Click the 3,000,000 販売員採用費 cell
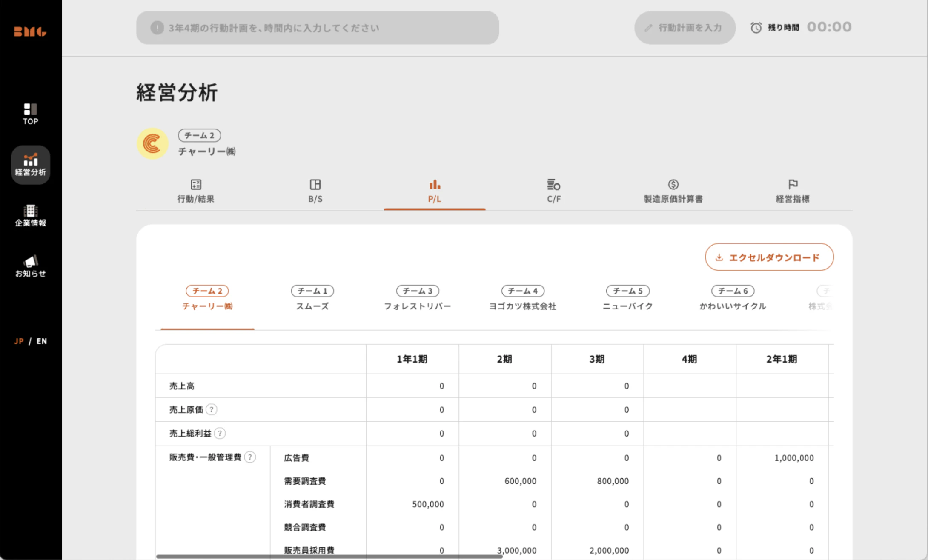This screenshot has height=560, width=928. pos(516,550)
